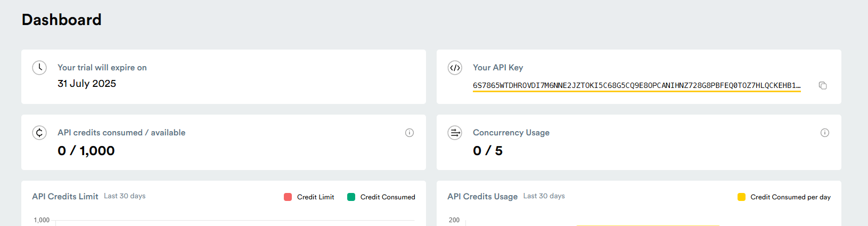Copy the API key using the copy icon

[823, 85]
